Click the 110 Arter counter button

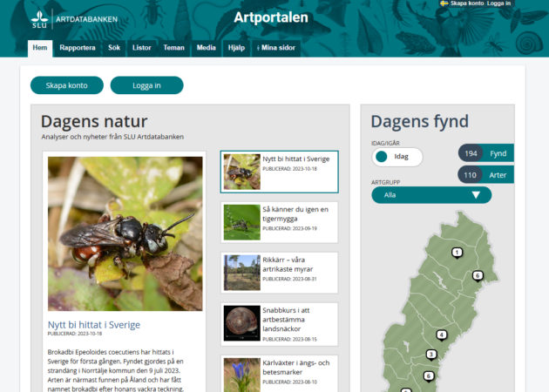click(x=485, y=174)
